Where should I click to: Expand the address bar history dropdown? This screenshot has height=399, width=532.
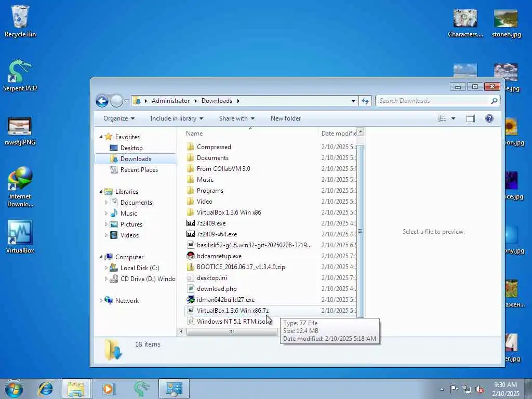click(x=353, y=101)
